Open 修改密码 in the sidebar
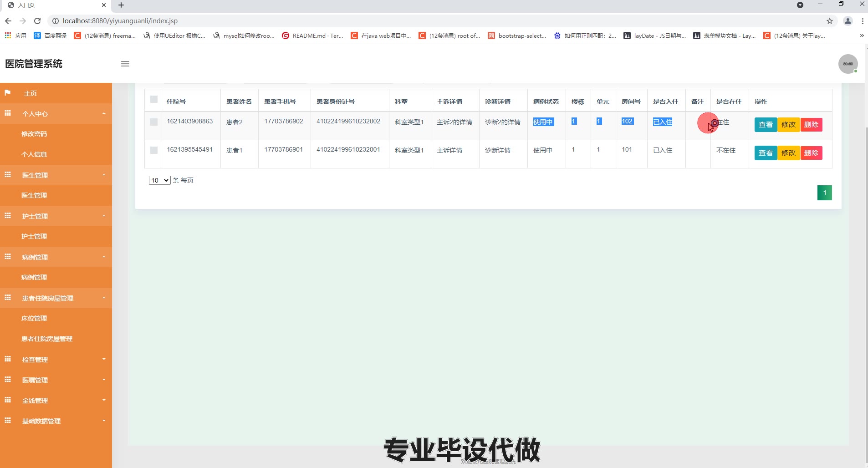This screenshot has width=868, height=468. [x=34, y=134]
